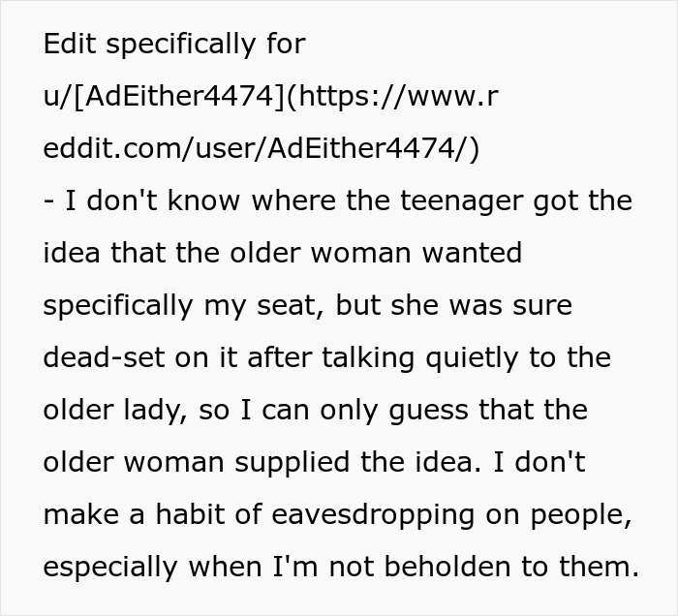Click the word "talking"

[x=382, y=358]
